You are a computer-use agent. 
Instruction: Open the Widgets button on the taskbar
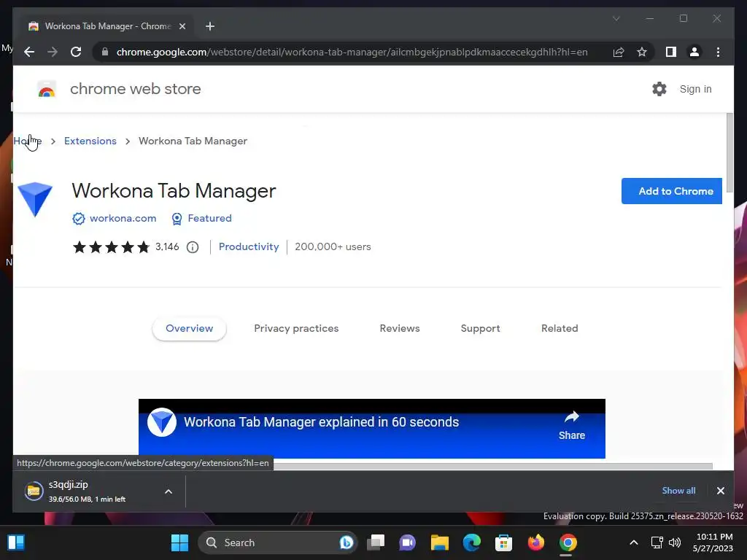pyautogui.click(x=16, y=542)
